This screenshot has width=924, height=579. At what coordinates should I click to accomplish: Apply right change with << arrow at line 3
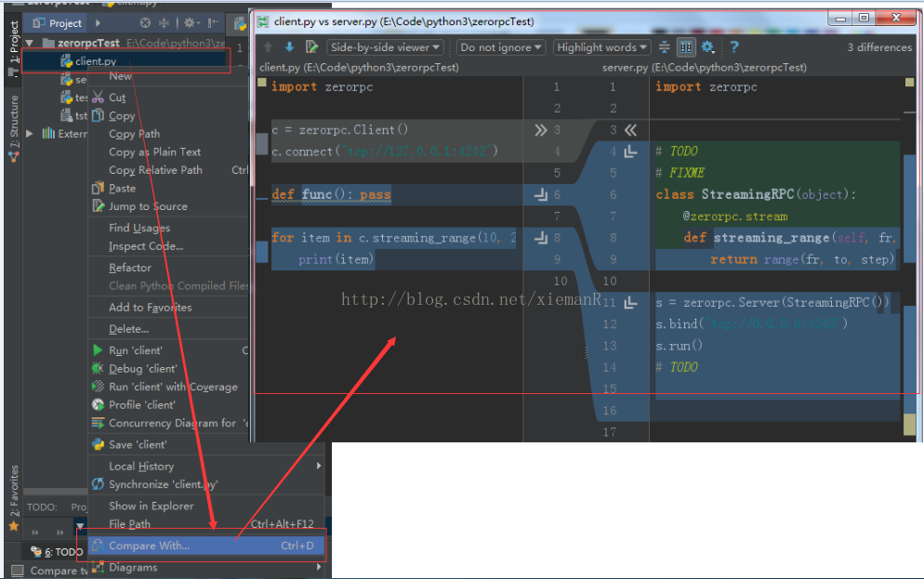click(630, 130)
